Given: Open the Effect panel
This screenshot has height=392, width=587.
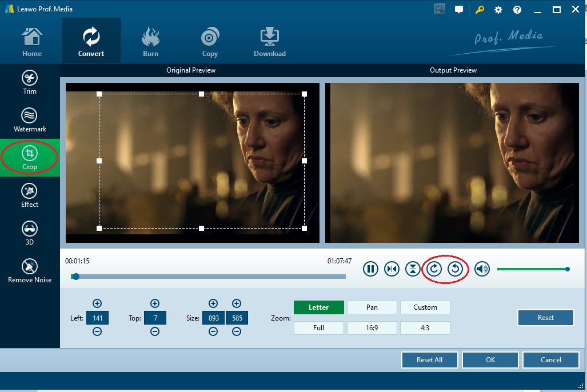Looking at the screenshot, I should point(30,195).
